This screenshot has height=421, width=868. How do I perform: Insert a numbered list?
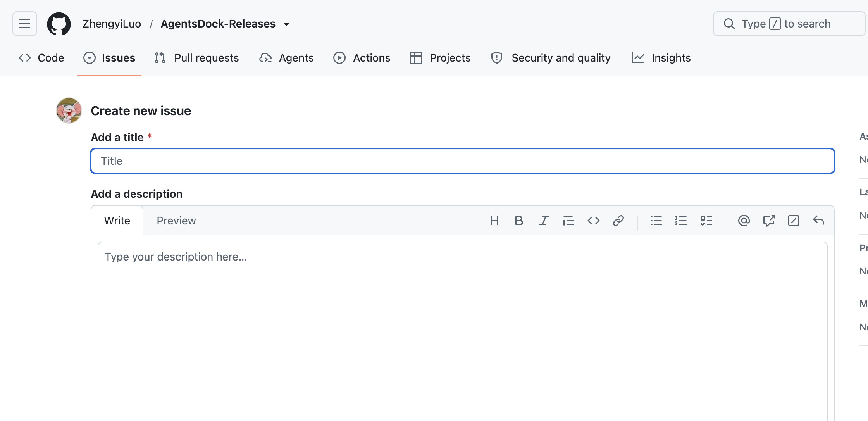(x=681, y=221)
